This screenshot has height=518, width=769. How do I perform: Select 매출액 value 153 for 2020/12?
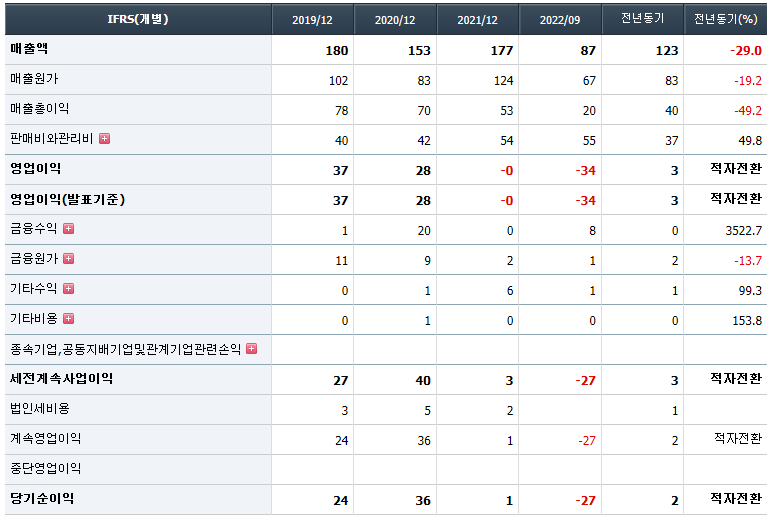[419, 51]
